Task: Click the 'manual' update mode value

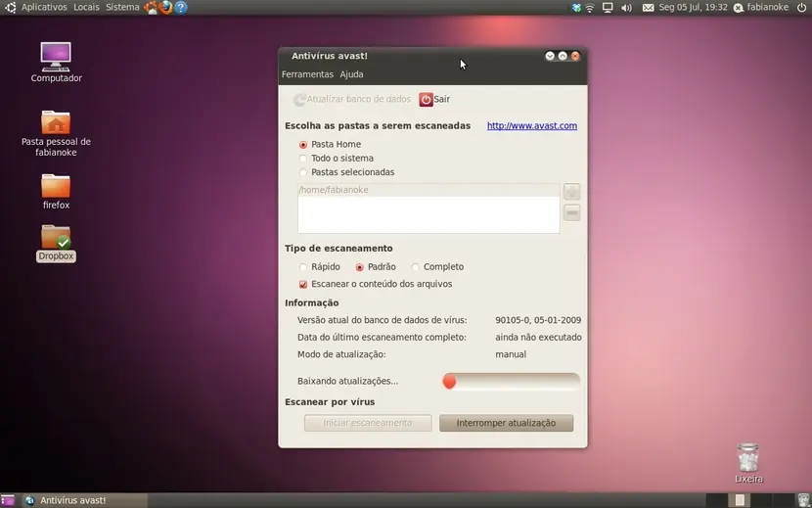Action: point(511,354)
